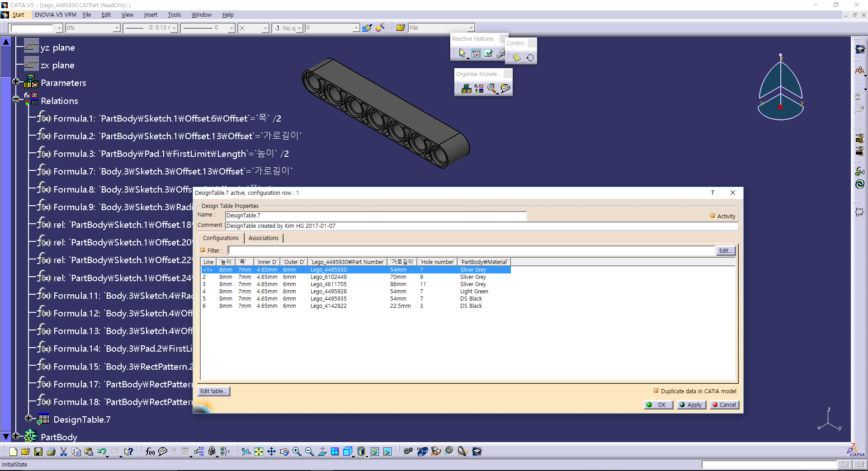Select configuration row Lego_4142822
This screenshot has width=868, height=471.
pos(355,306)
